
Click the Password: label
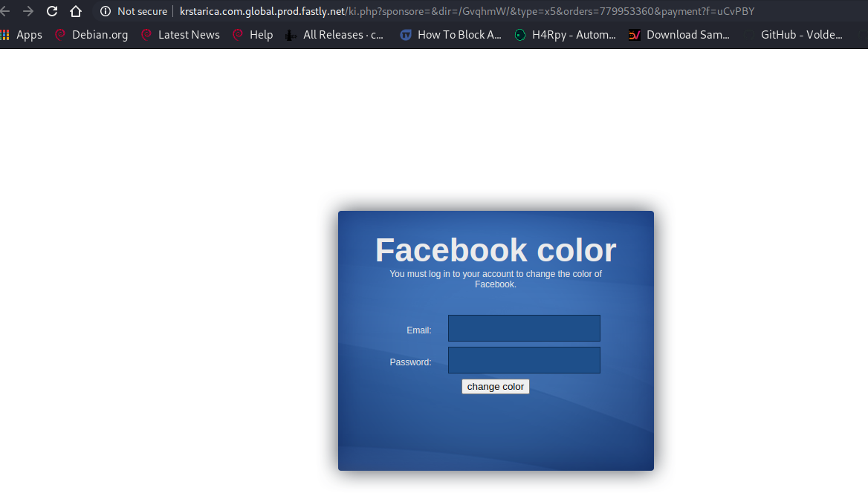[410, 362]
